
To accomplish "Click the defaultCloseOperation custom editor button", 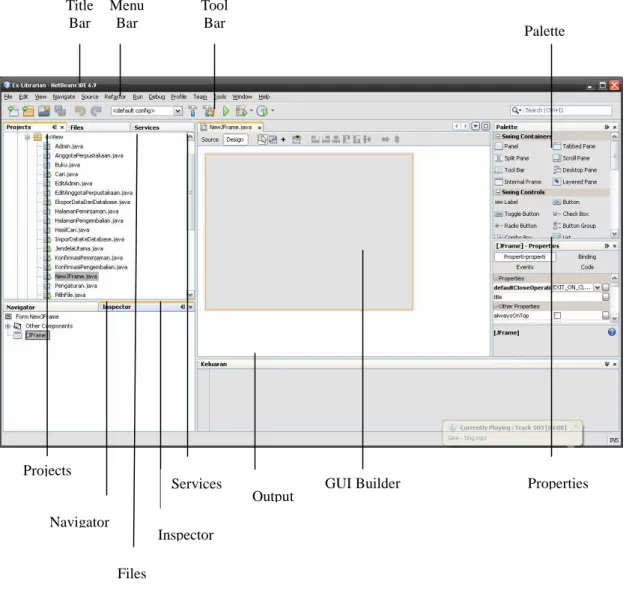I will pos(606,287).
